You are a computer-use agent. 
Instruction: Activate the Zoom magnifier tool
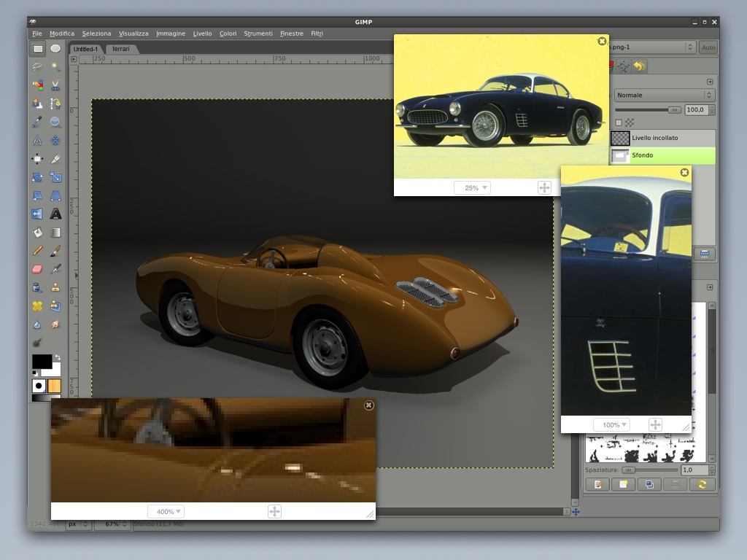point(55,122)
